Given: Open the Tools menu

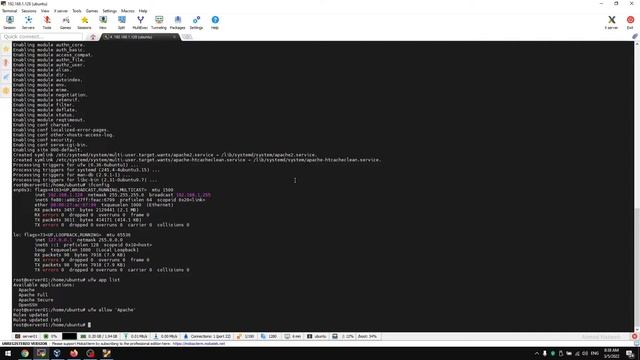Looking at the screenshot, I should pos(77,11).
